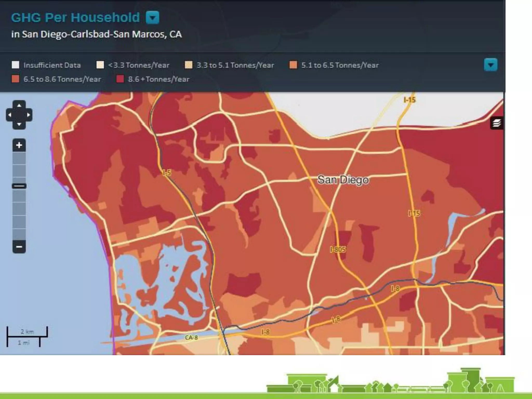Pan the map down with arrow
The width and height of the screenshot is (532, 399).
pos(19,124)
